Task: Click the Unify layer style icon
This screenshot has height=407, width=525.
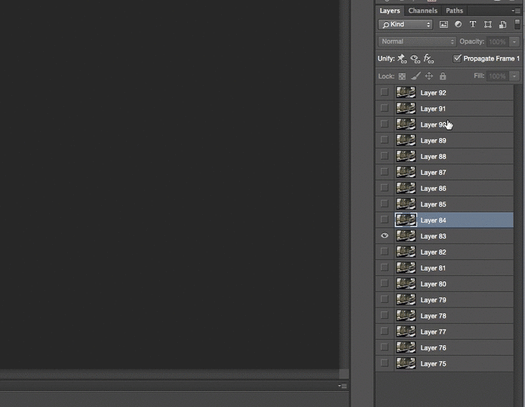Action: pos(429,59)
